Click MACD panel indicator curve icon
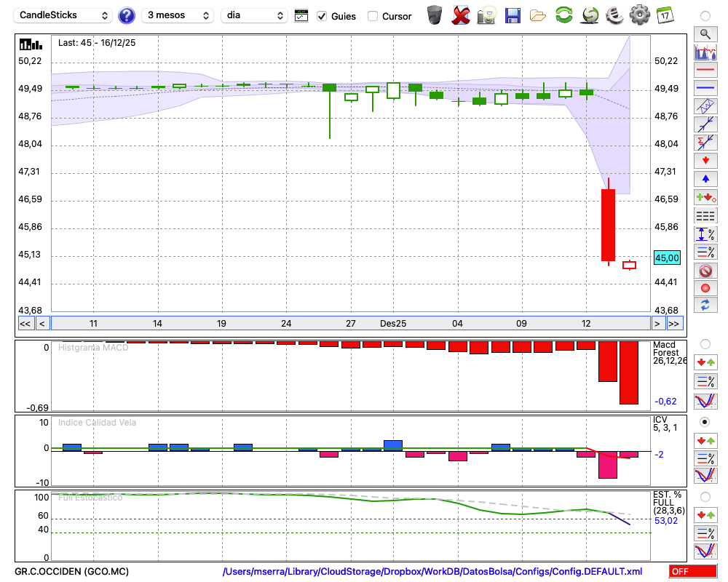The image size is (728, 582). click(705, 401)
